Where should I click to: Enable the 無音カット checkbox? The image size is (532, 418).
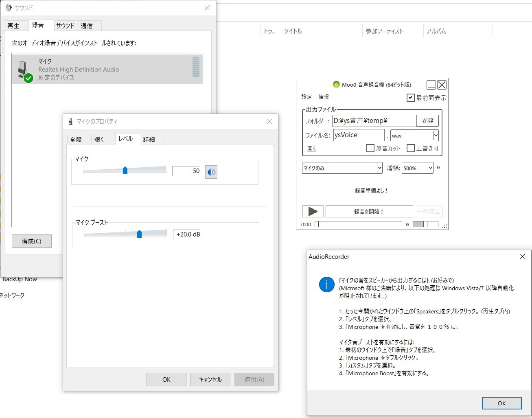click(x=370, y=148)
